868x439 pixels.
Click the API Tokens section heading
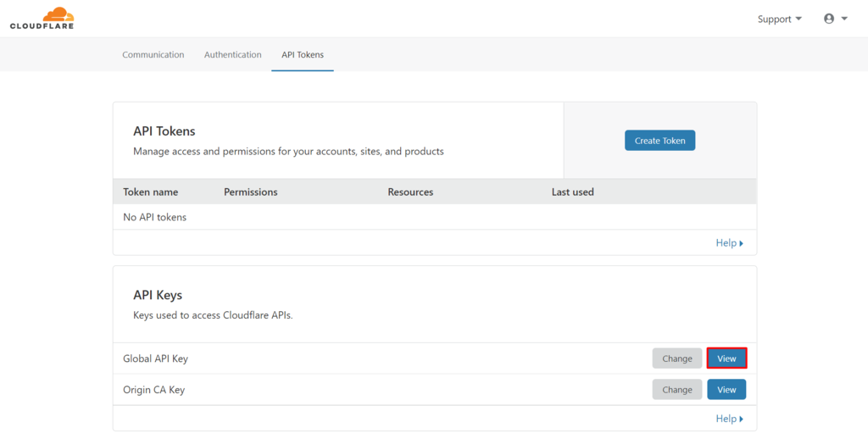tap(164, 131)
